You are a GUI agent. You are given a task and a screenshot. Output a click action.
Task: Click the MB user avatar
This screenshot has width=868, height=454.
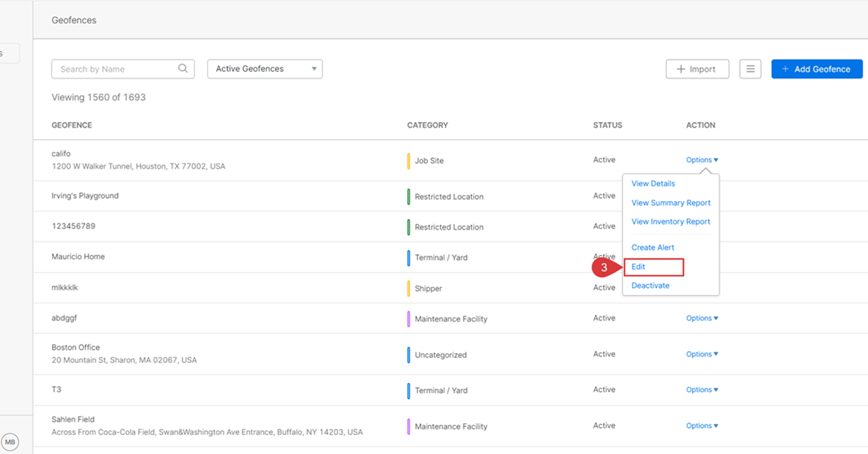pyautogui.click(x=10, y=442)
